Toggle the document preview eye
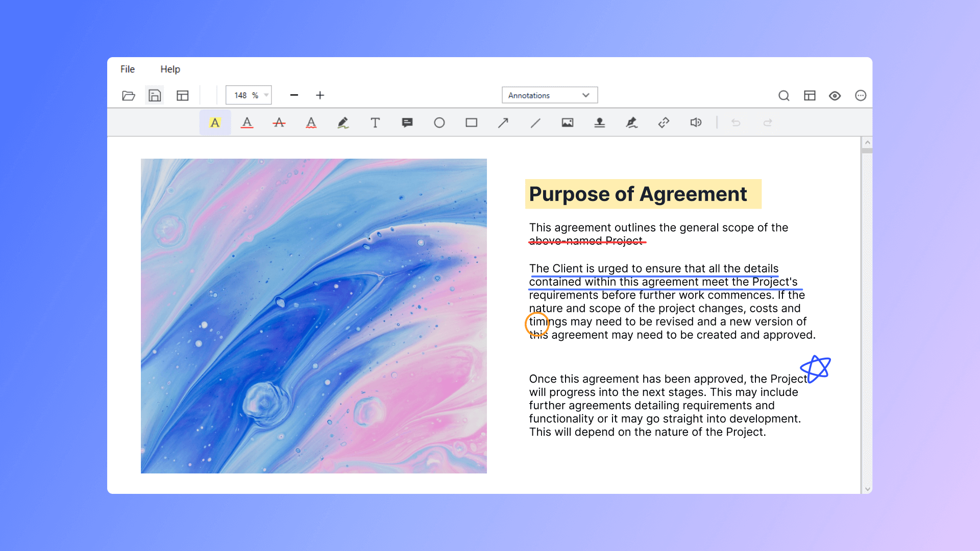The image size is (980, 551). tap(835, 95)
